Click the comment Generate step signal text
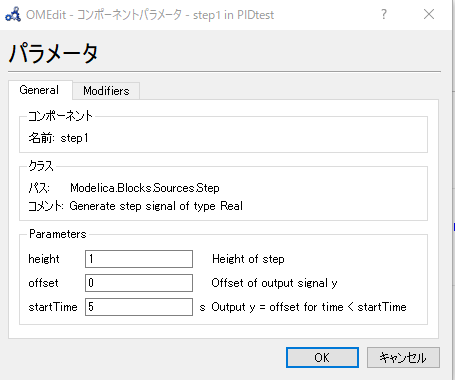The image size is (455, 380). click(x=156, y=206)
